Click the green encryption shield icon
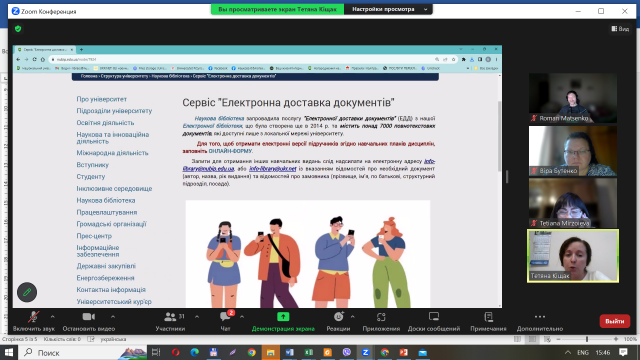This screenshot has height=360, width=640. tap(18, 29)
